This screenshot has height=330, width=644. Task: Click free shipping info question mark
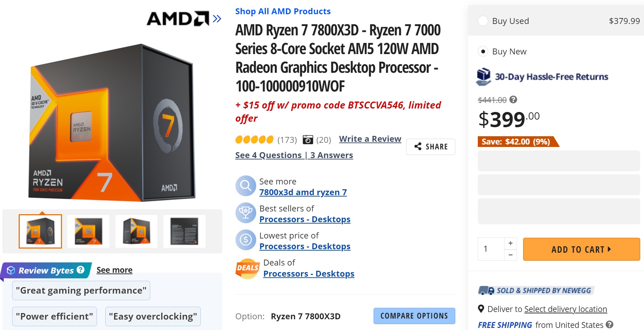coord(610,324)
